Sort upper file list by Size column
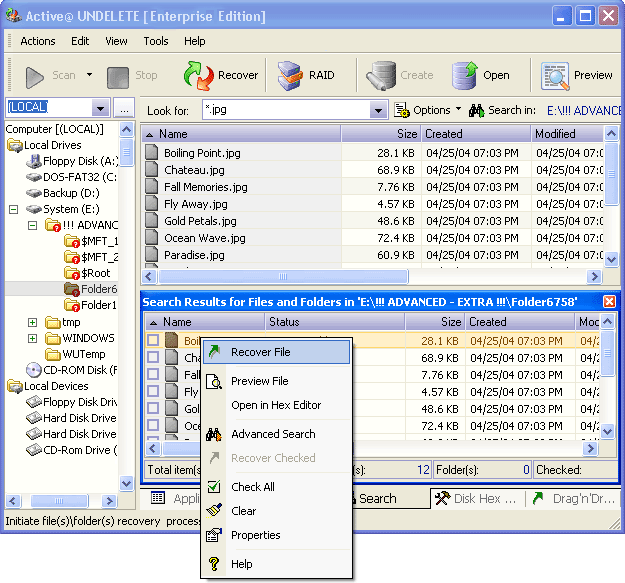Image resolution: width=625 pixels, height=583 pixels. pos(381,133)
